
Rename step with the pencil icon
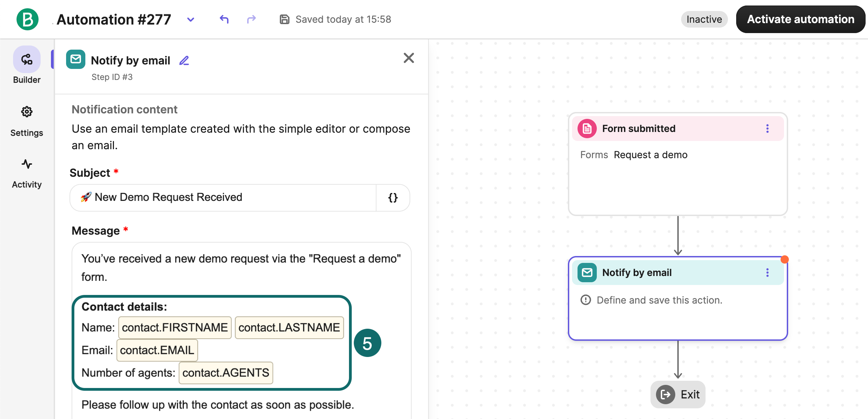click(184, 61)
